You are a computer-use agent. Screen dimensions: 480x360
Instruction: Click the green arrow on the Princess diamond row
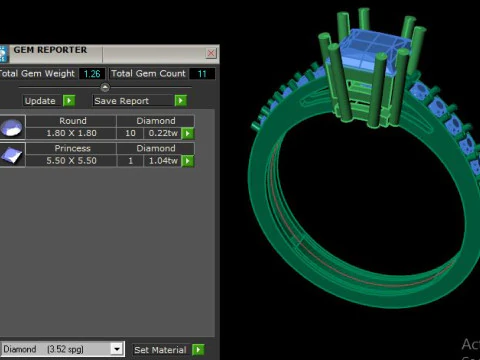point(188,161)
